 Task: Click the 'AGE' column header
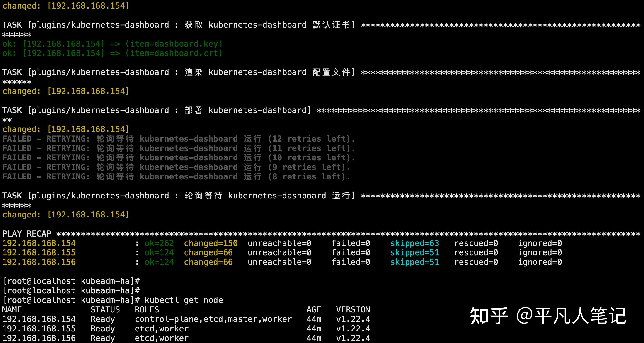(314, 309)
